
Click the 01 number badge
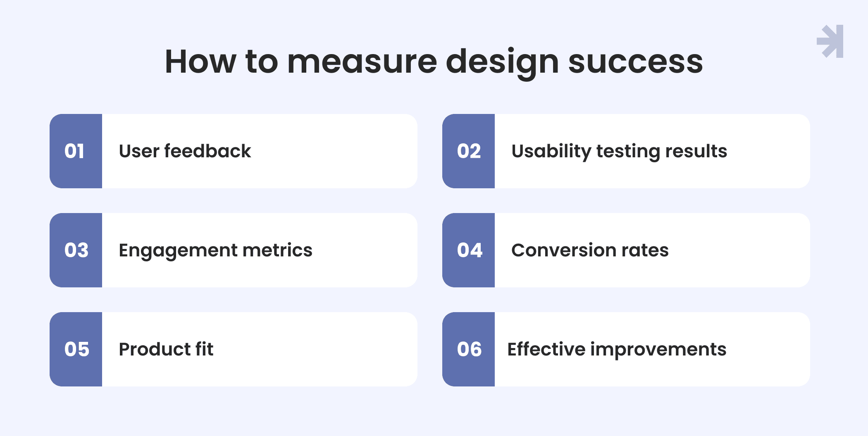click(76, 151)
